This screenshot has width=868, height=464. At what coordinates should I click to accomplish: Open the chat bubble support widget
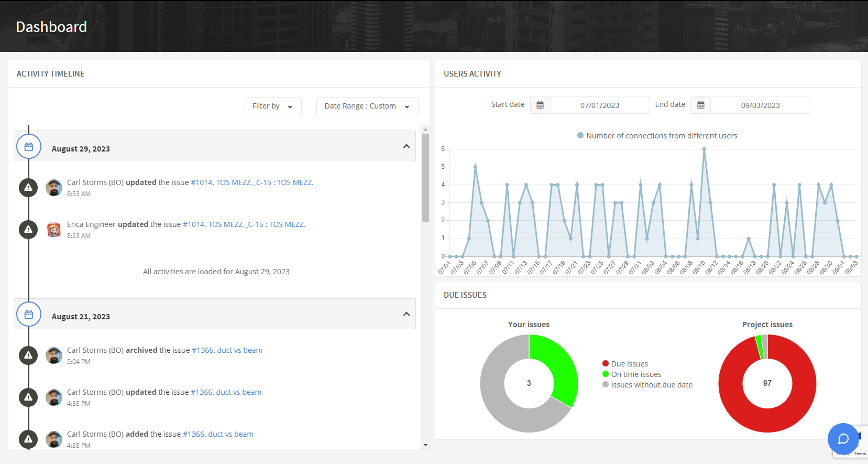(x=843, y=438)
